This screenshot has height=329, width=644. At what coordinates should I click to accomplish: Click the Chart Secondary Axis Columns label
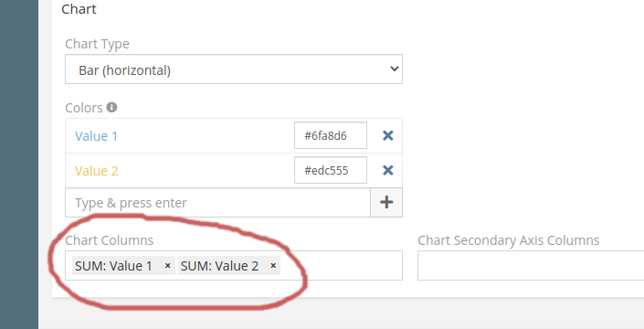(509, 240)
